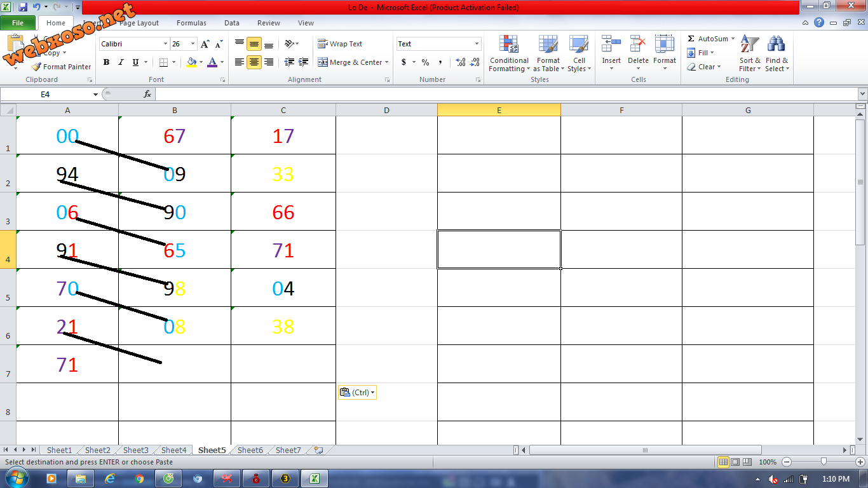
Task: Apply the red Font Color
Action: (x=212, y=62)
